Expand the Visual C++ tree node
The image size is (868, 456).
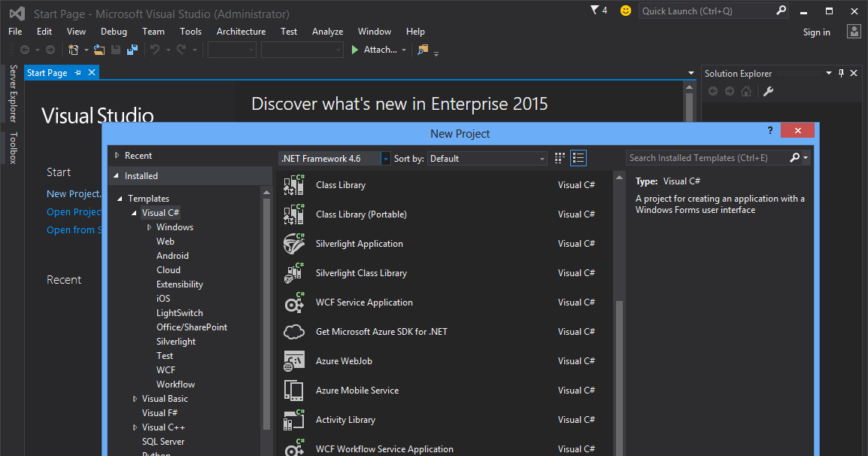134,427
